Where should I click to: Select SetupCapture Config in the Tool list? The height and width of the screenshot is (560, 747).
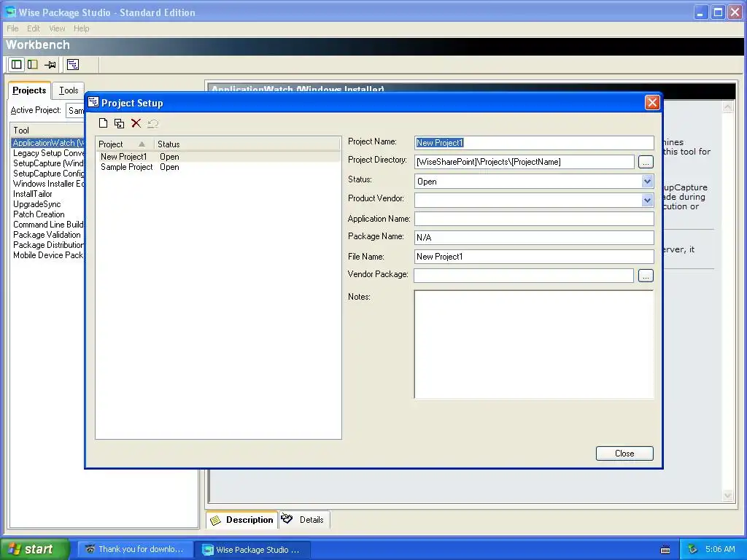click(x=47, y=174)
